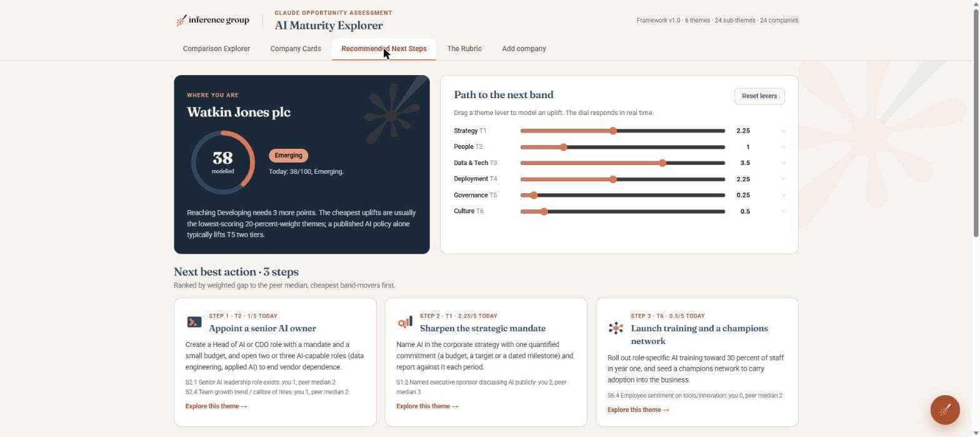This screenshot has width=980, height=437.
Task: Open the floating assistant button
Action: click(x=944, y=410)
